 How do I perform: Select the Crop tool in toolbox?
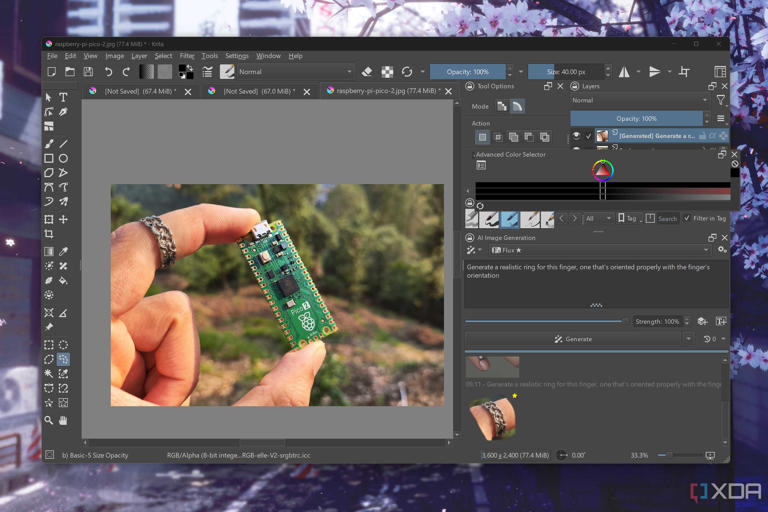(x=49, y=234)
